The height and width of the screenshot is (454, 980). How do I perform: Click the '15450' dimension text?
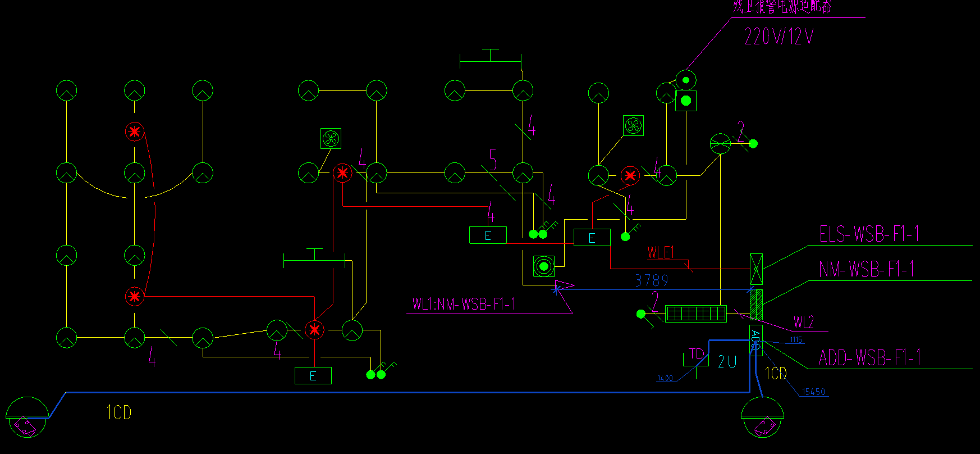click(813, 392)
